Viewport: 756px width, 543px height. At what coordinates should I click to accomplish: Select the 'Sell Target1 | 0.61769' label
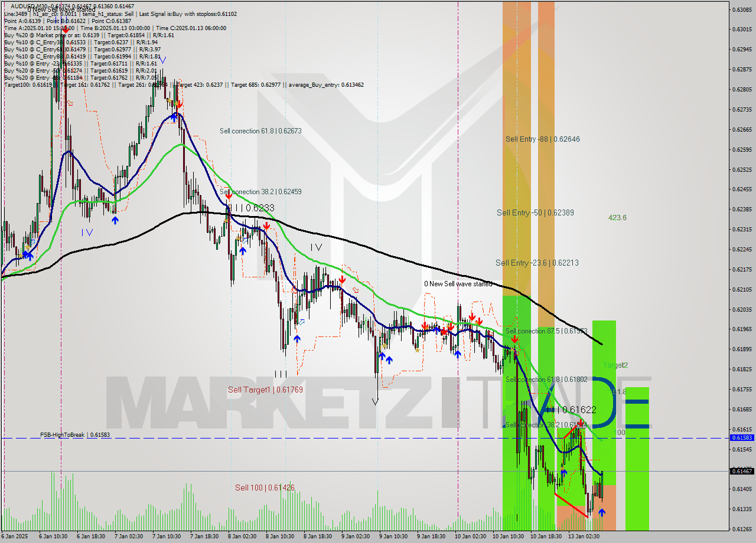[265, 390]
